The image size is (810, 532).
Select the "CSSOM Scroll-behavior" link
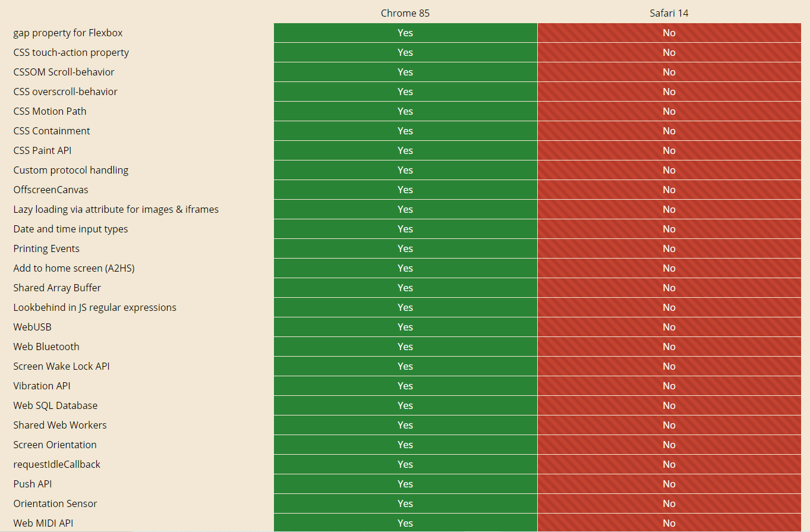[64, 72]
